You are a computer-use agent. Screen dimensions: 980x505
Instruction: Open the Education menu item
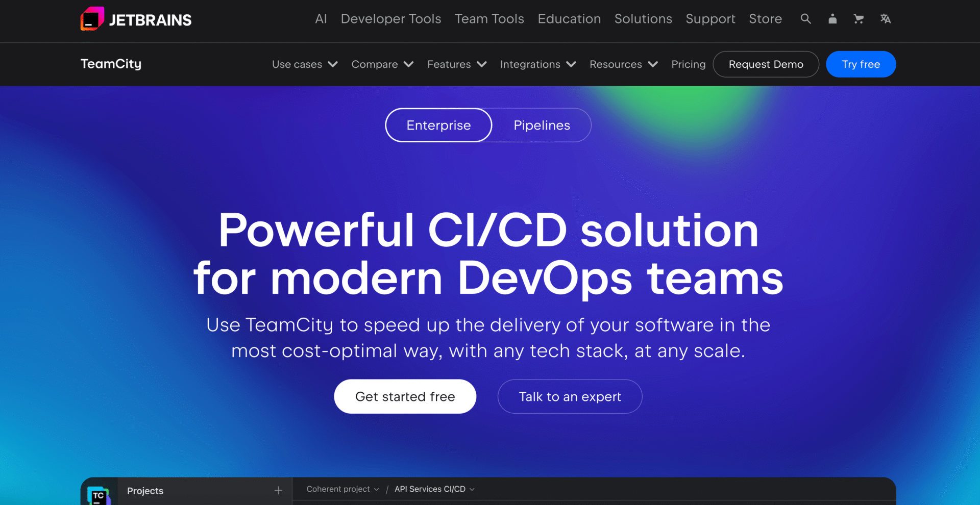pos(569,19)
